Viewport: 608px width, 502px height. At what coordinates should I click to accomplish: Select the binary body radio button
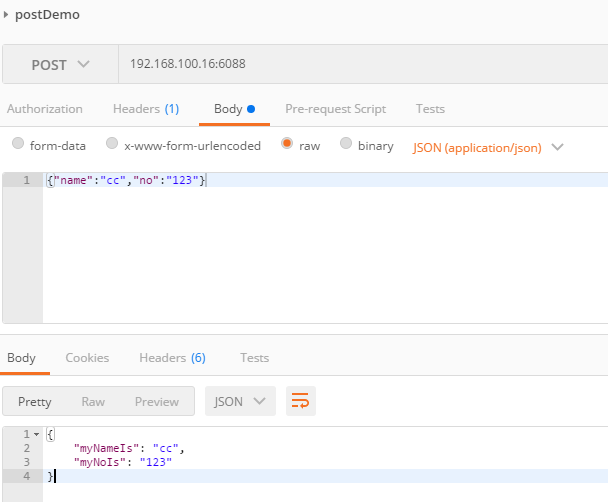(x=347, y=145)
